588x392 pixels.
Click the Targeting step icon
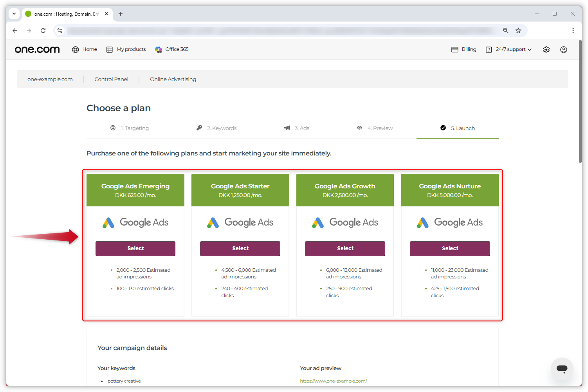click(113, 128)
